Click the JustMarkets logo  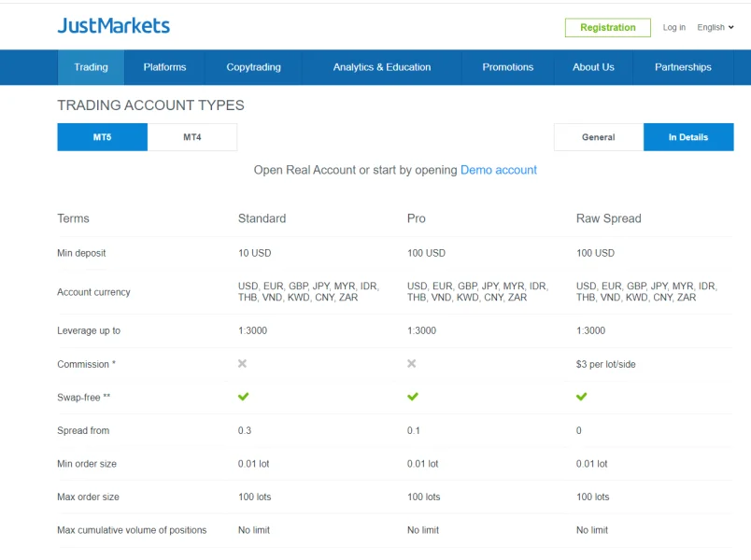113,26
